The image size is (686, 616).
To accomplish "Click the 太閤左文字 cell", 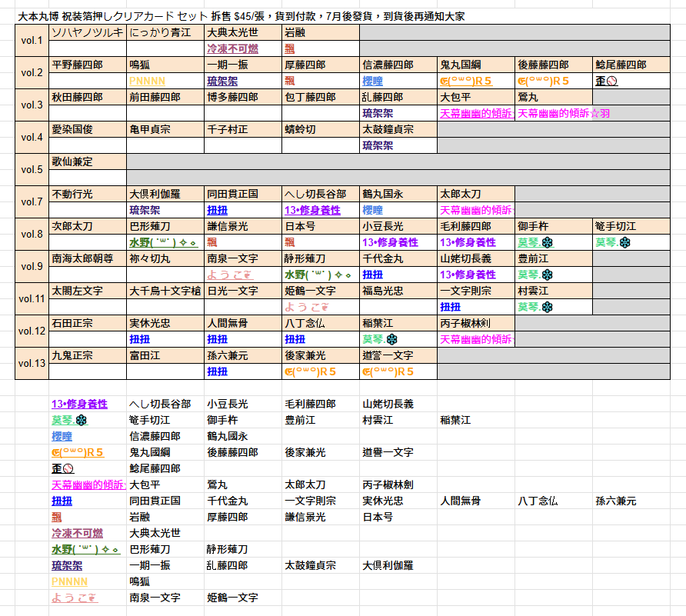I will tap(88, 291).
